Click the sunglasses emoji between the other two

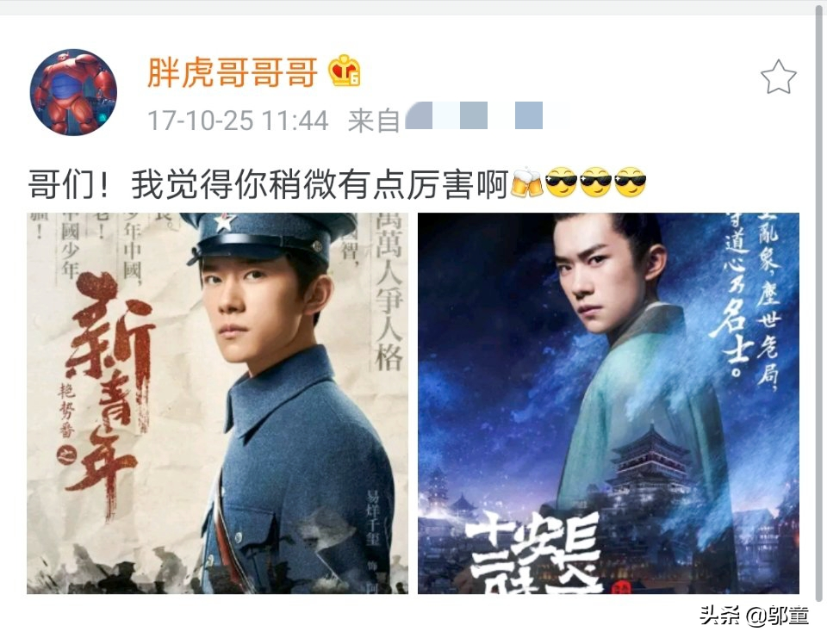(x=596, y=183)
